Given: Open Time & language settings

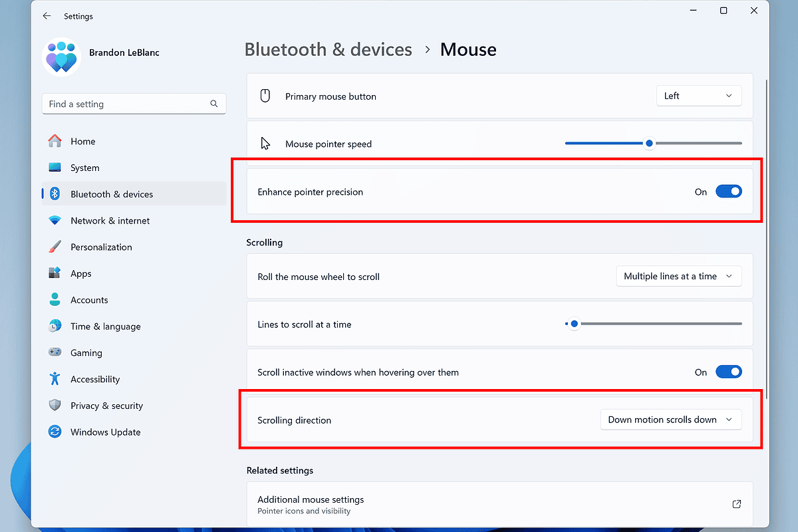Looking at the screenshot, I should (x=134, y=327).
